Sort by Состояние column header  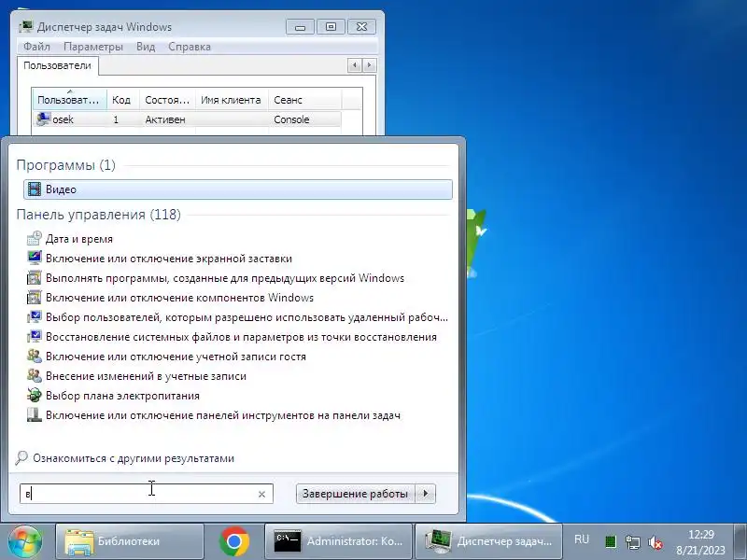tap(167, 100)
